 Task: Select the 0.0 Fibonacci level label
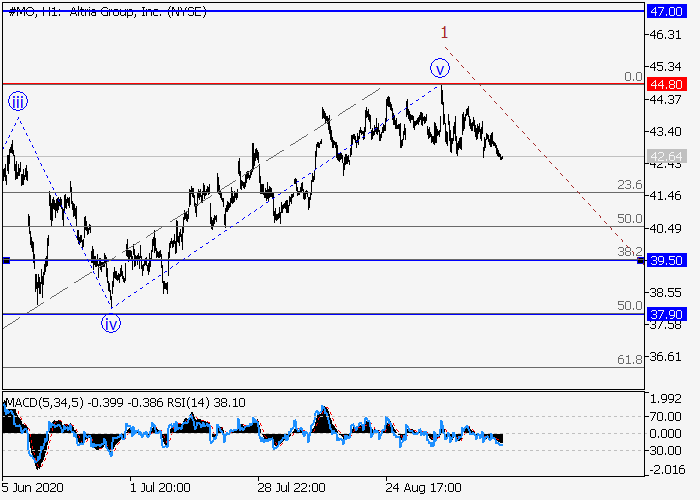(x=632, y=76)
